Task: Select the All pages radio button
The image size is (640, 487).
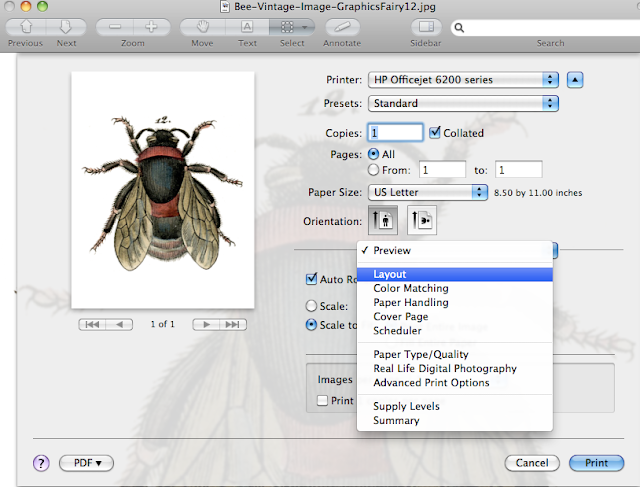Action: point(374,154)
